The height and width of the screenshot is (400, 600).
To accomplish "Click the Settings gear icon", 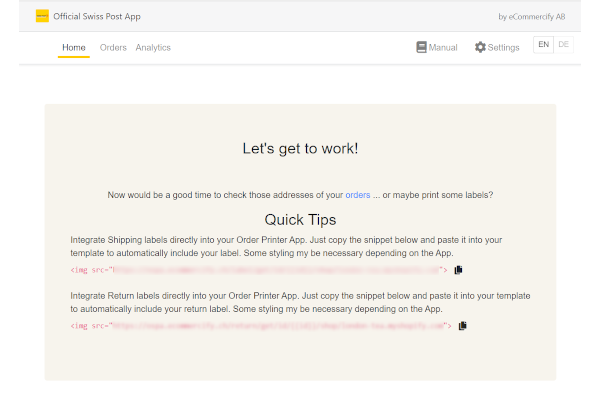I will (x=480, y=47).
